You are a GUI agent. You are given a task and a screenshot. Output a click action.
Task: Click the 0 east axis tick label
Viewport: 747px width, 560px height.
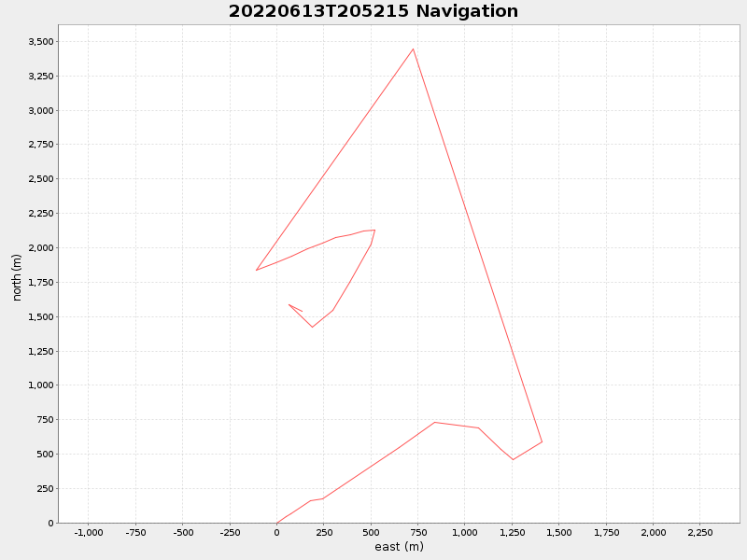(x=276, y=532)
